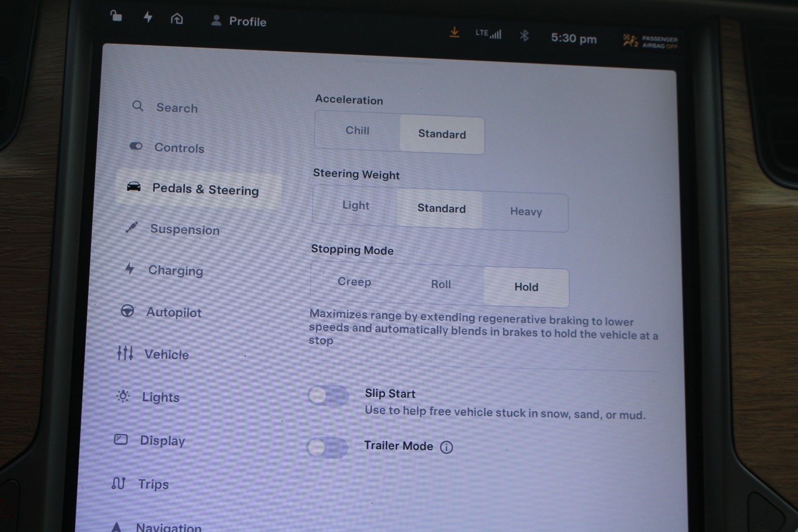Set Acceleration to Chill
This screenshot has height=532, width=798.
coord(357,131)
